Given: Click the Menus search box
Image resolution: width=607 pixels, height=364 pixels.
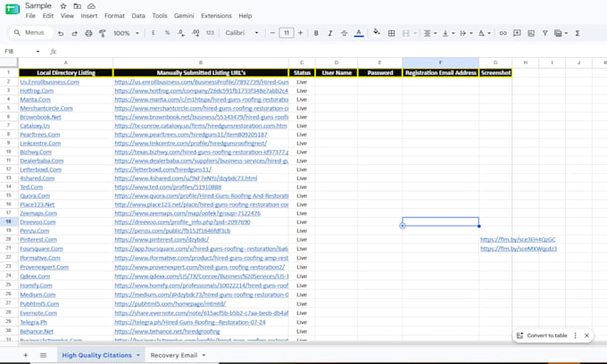Looking at the screenshot, I should click(30, 32).
